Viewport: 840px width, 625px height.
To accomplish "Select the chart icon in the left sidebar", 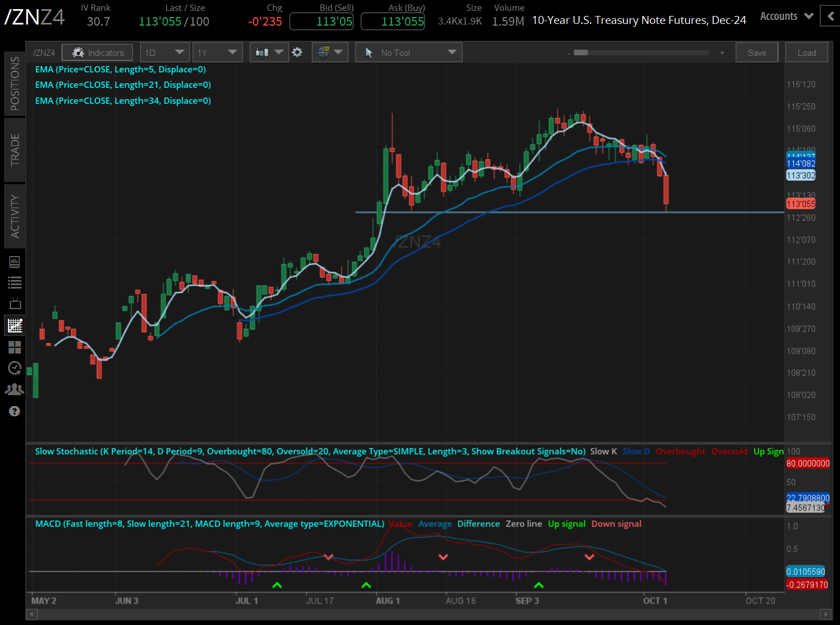I will click(x=14, y=325).
